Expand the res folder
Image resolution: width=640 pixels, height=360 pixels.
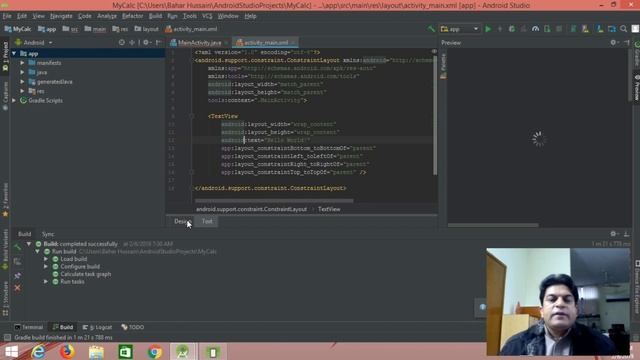22,91
